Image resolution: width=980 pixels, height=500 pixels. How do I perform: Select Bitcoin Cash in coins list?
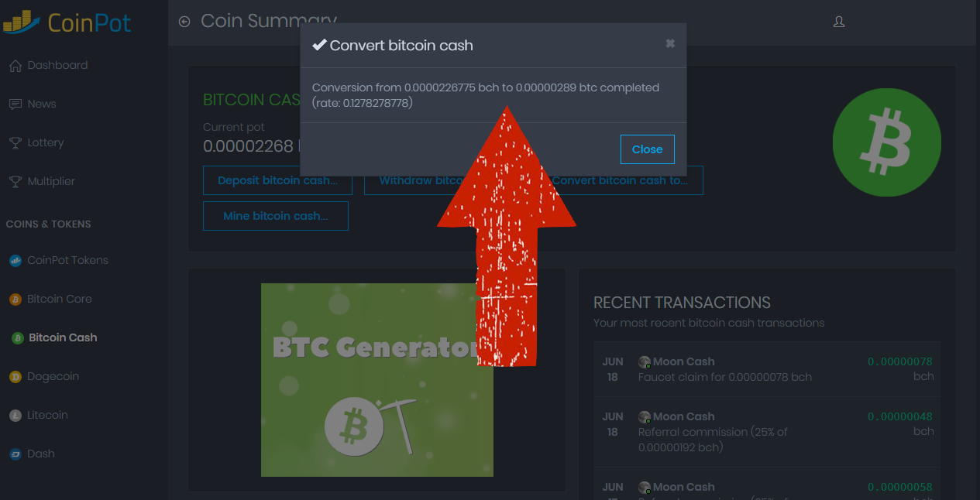(x=53, y=338)
